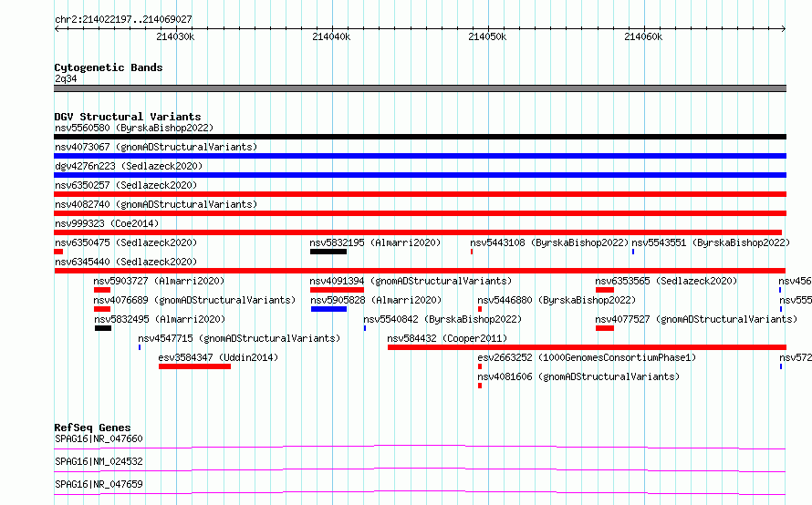Click blue bar under dgv4276n223

point(420,175)
